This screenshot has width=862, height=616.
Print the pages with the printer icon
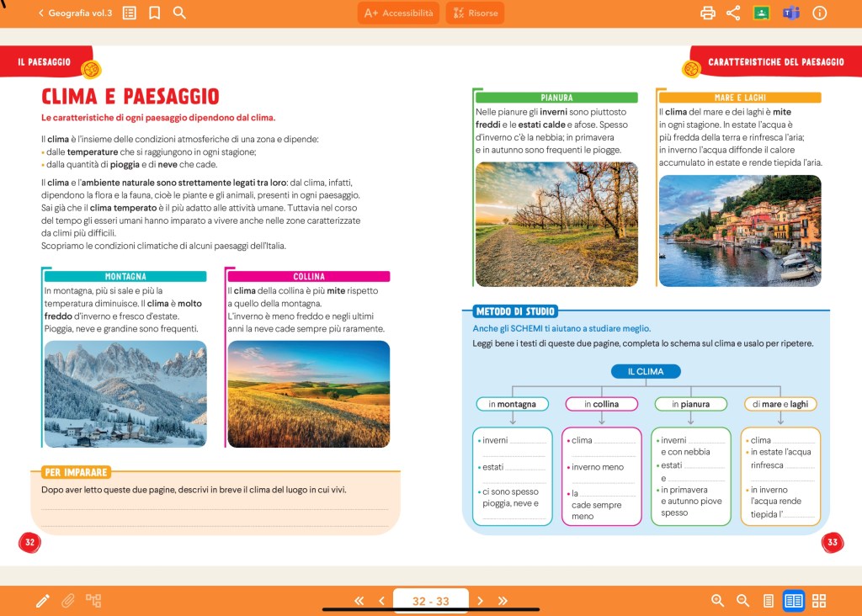[x=708, y=13]
